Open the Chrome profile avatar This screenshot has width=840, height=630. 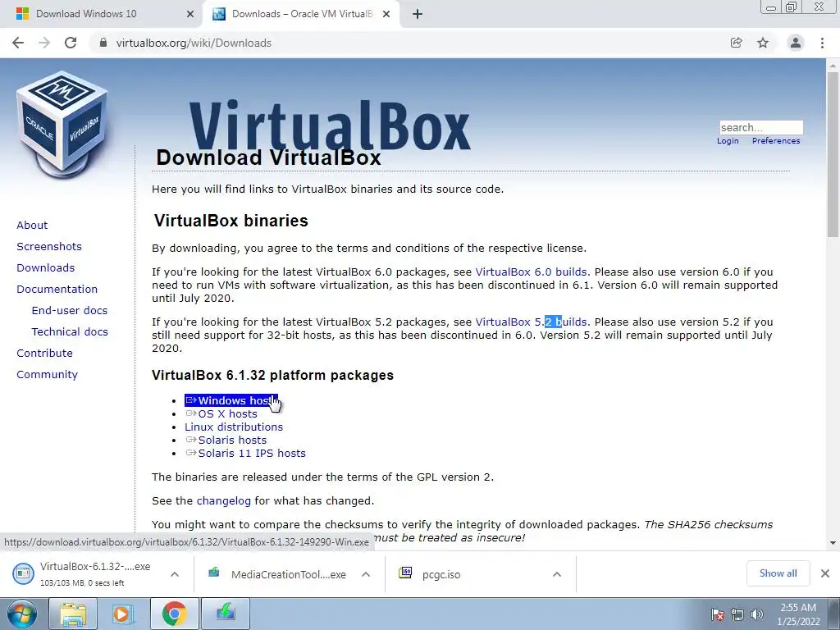(x=796, y=43)
